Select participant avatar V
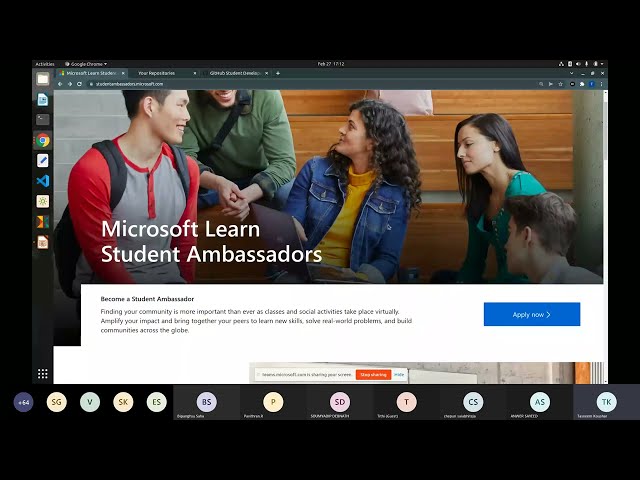The image size is (640, 480). tap(90, 402)
